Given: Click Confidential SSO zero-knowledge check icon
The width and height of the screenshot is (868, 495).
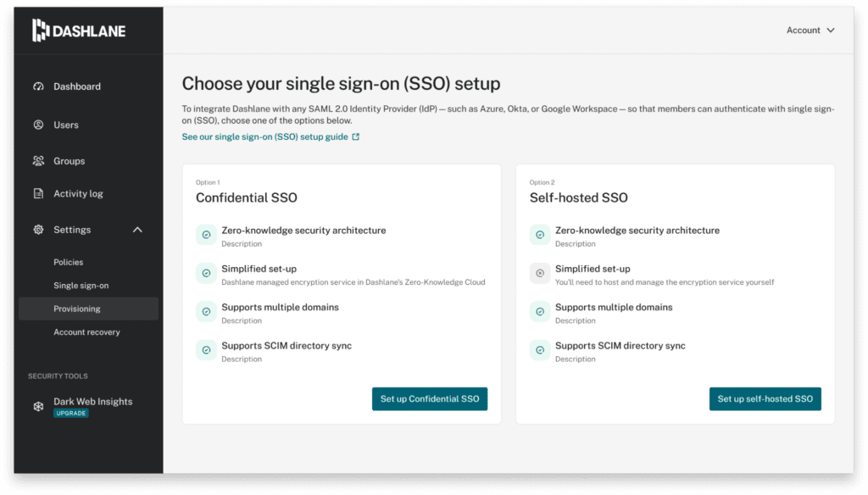Looking at the screenshot, I should point(206,235).
